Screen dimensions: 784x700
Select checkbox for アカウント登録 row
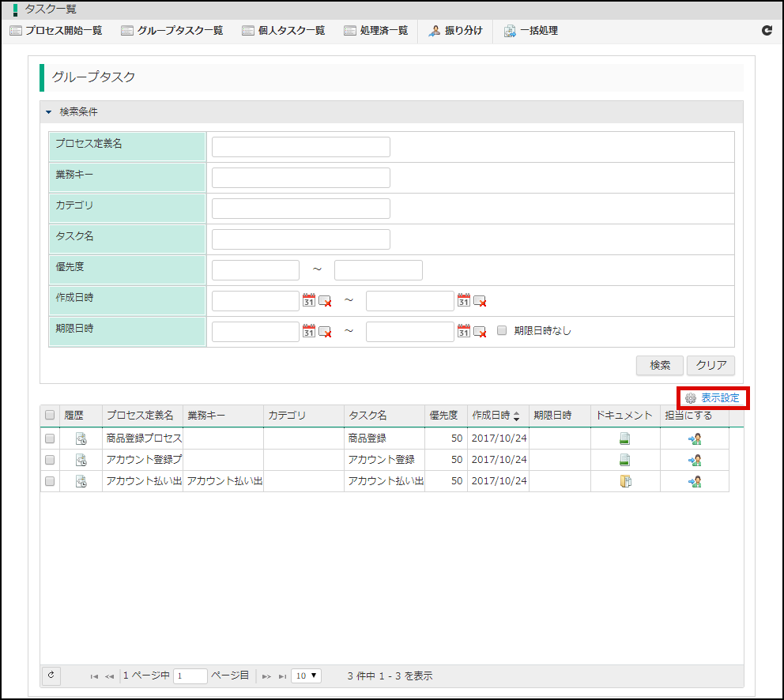coord(50,460)
